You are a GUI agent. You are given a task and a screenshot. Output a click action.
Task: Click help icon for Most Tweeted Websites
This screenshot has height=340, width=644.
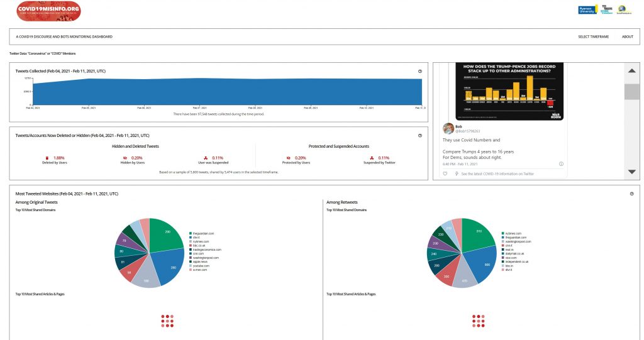(631, 194)
